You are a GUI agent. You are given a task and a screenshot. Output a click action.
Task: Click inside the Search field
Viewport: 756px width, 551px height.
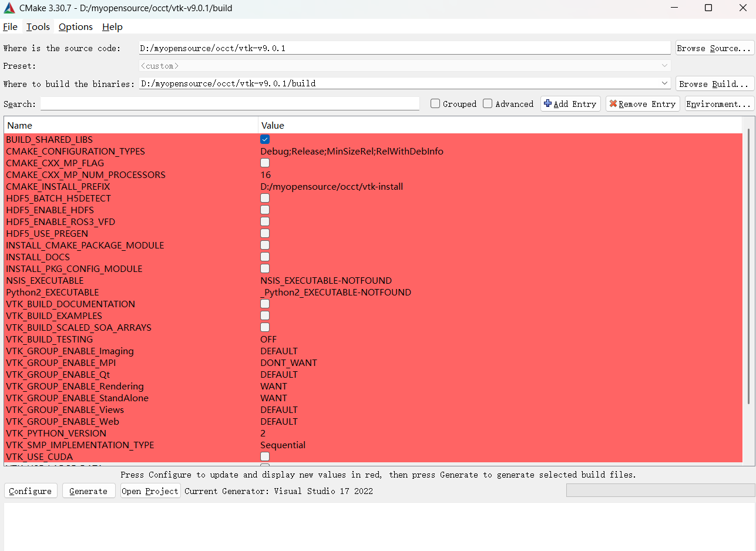click(x=229, y=103)
